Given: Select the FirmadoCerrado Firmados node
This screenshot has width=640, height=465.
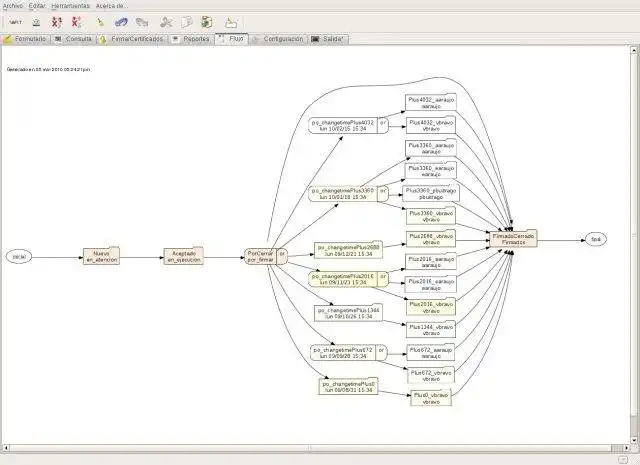Looking at the screenshot, I should click(x=513, y=239).
